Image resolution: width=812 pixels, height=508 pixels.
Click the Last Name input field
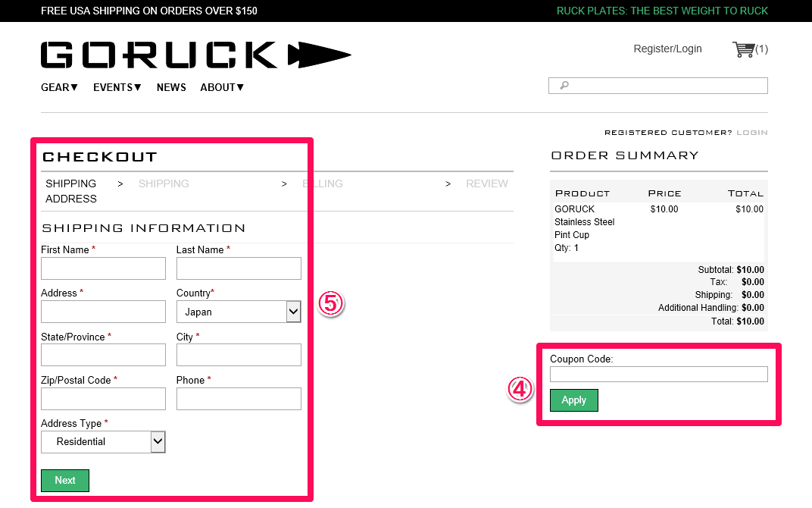pos(239,268)
